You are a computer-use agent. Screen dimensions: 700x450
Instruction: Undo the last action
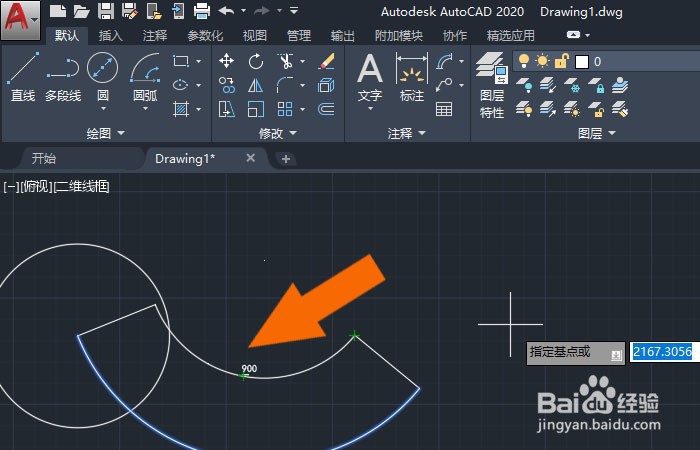[x=227, y=11]
